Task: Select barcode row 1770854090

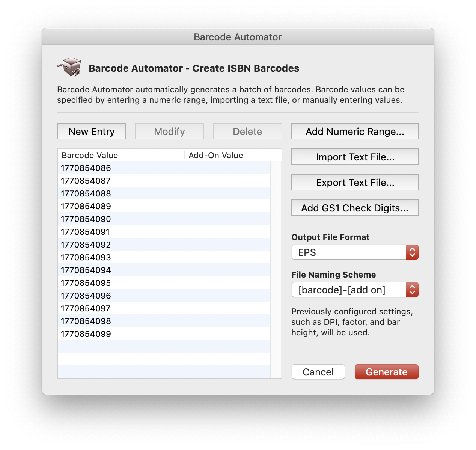Action: tap(164, 219)
